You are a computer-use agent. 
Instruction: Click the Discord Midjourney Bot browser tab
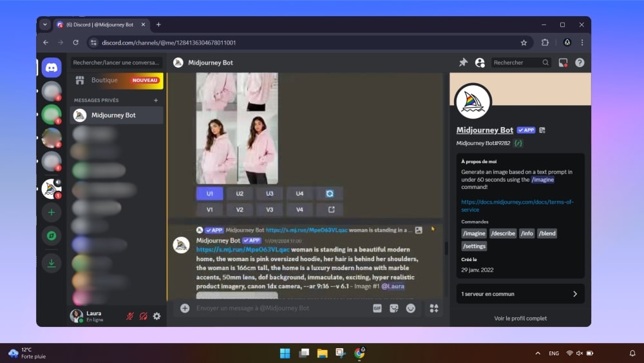100,25
